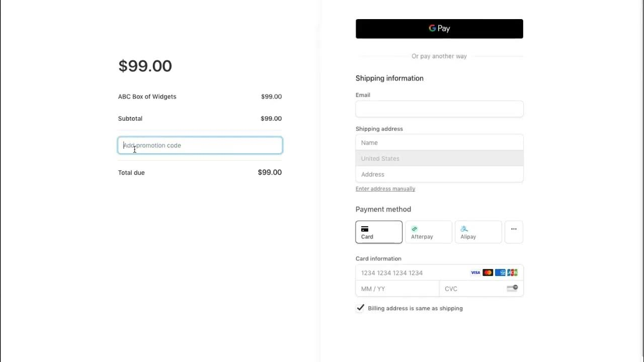Click the Enter address manually link
This screenshot has height=362, width=644.
click(385, 189)
